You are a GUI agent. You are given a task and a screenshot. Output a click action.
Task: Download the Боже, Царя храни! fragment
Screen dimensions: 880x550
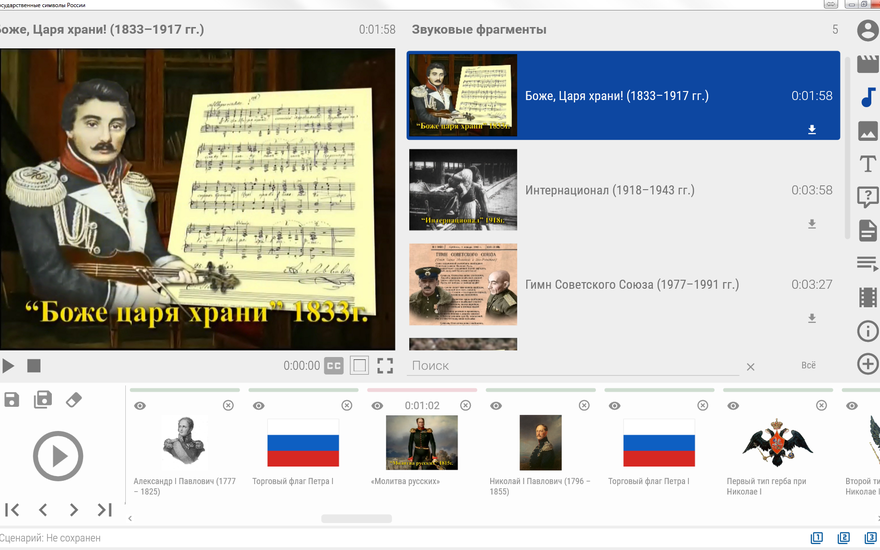pyautogui.click(x=812, y=130)
